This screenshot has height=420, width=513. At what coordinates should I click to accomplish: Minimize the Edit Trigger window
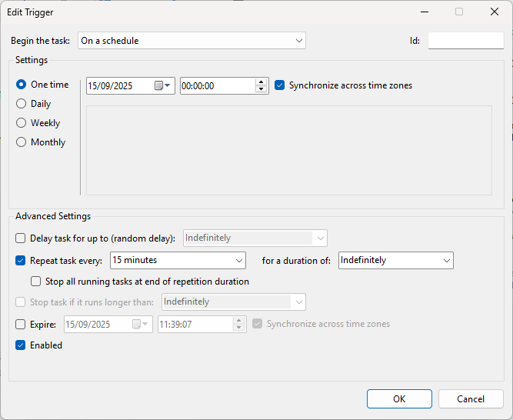coord(425,12)
